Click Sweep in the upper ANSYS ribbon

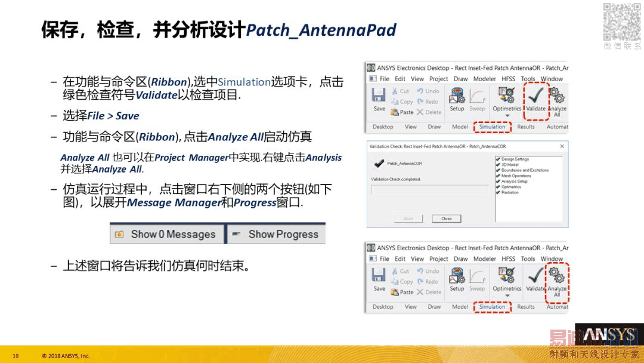point(477,100)
